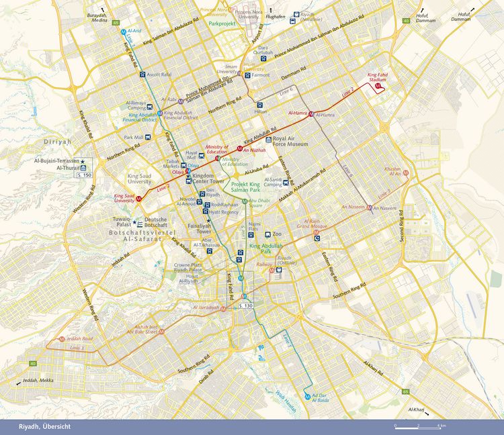This screenshot has height=435, width=504.
Task: Click the Zoo icon
Action: [267, 234]
